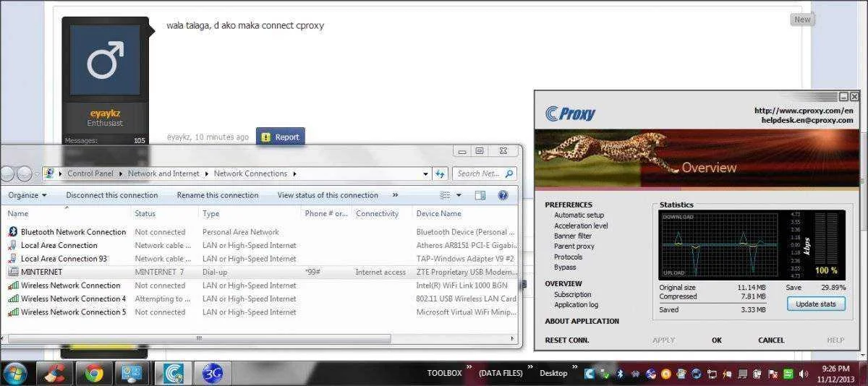Click the network tray icon with red X
Viewport: 868px width, 386px height.
(x=774, y=374)
